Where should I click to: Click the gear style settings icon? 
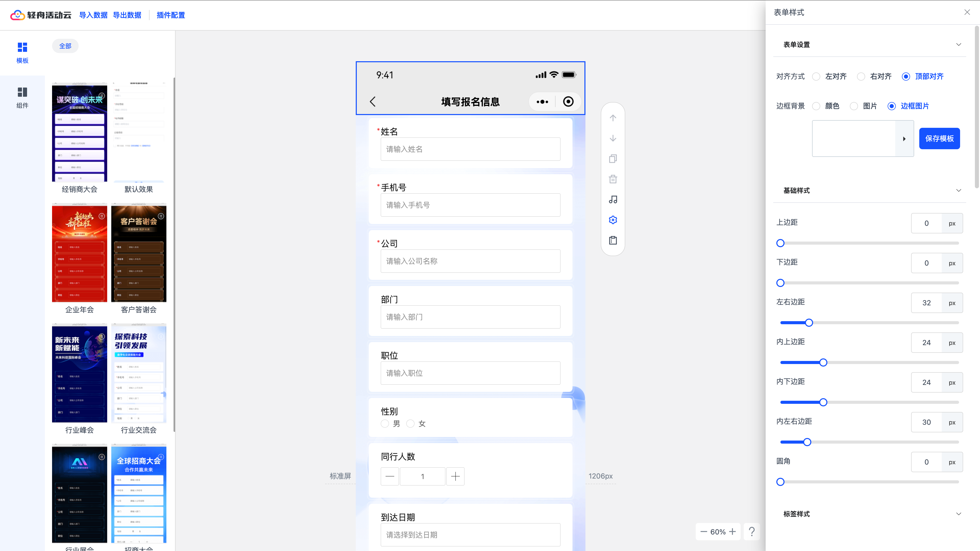(x=612, y=220)
